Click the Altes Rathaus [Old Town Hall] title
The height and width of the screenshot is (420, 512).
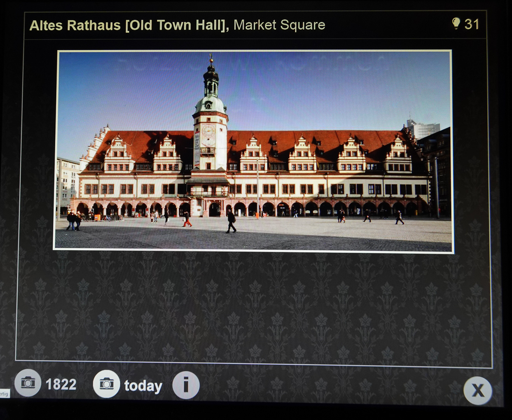click(129, 25)
